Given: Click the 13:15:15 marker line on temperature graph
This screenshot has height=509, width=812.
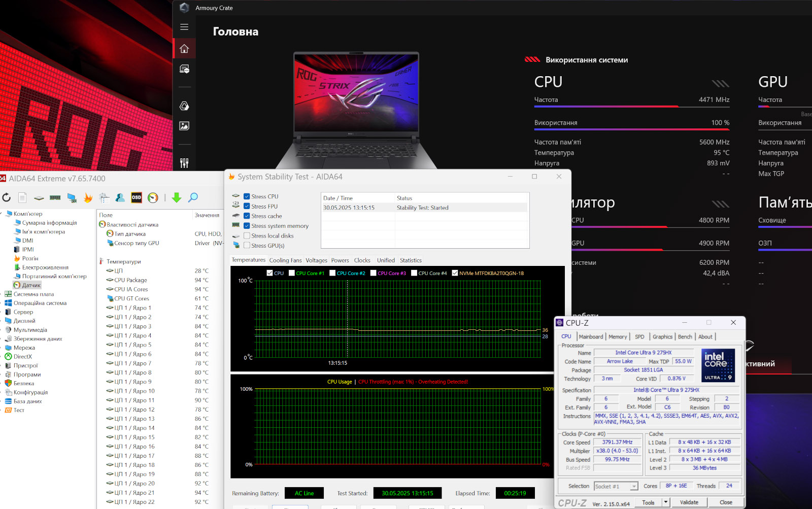Looking at the screenshot, I should click(347, 318).
